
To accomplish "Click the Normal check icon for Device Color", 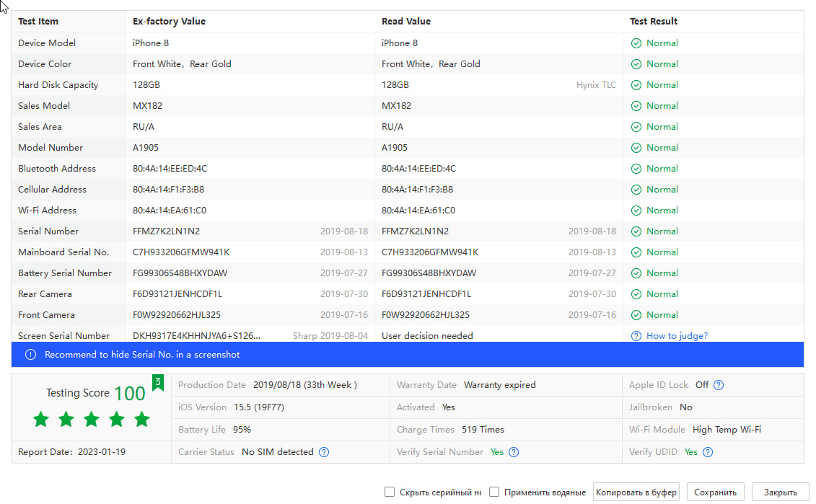I will tap(636, 64).
